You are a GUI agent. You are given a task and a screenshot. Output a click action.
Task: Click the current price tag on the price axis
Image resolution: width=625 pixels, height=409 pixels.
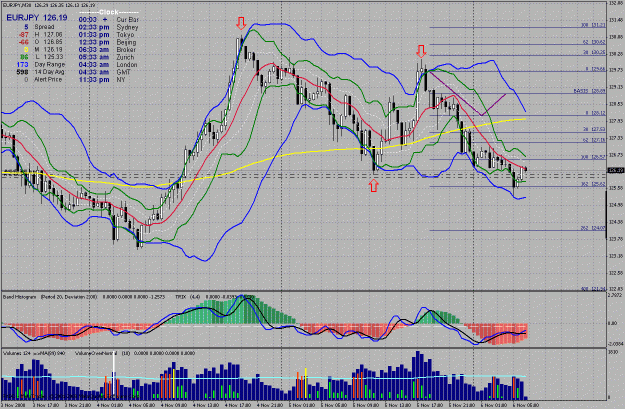pos(615,171)
